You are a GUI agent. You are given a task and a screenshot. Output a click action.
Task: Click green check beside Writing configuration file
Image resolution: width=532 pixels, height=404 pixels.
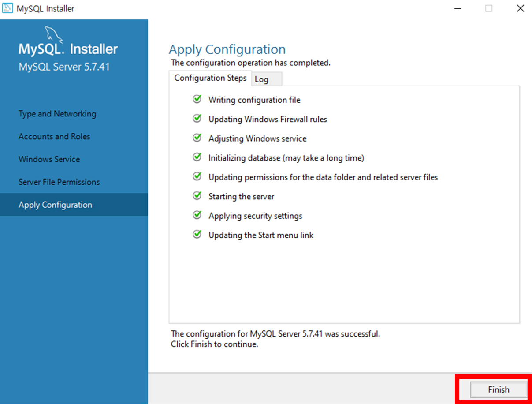(x=197, y=99)
